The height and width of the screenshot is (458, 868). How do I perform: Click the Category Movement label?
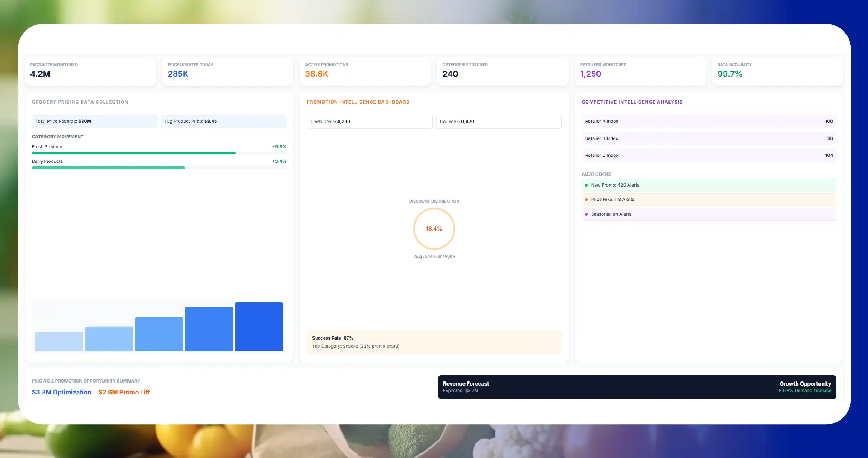tap(57, 136)
